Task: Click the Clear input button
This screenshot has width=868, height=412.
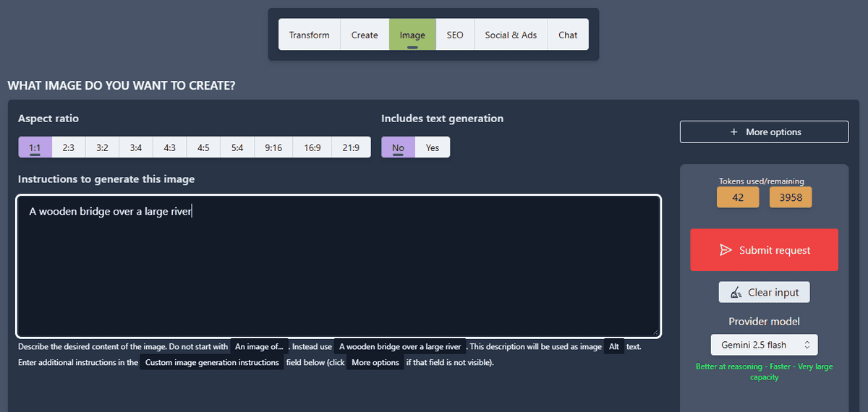Action: point(764,293)
